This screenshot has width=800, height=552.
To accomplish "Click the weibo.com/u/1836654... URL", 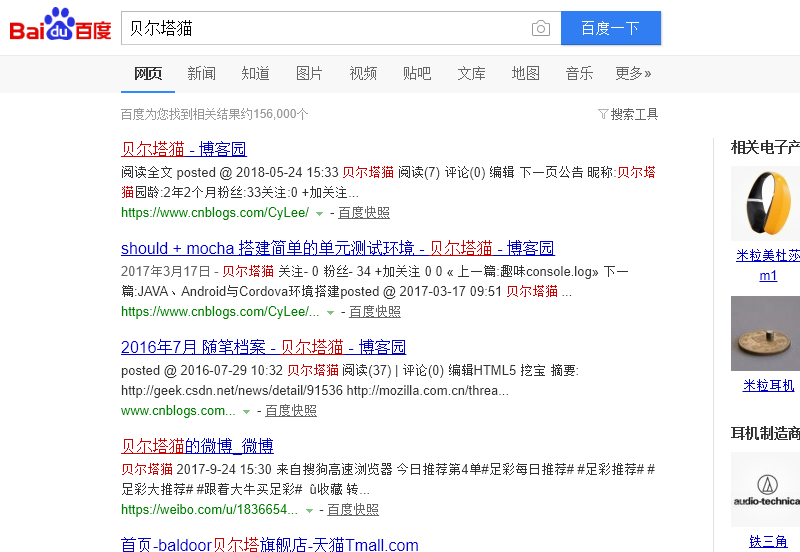I will pos(209,510).
